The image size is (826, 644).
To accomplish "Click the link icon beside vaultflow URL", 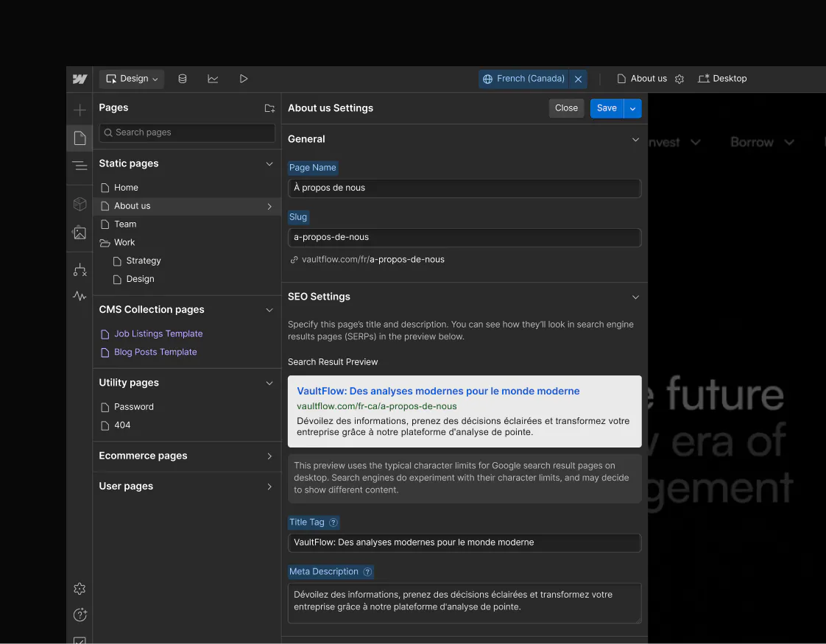I will coord(294,260).
